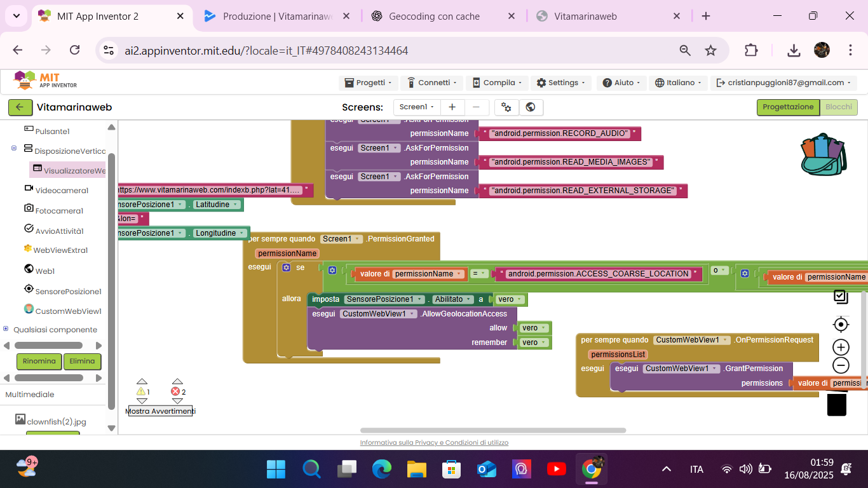Viewport: 868px width, 488px height.
Task: Click the blue gear on the 'se' block
Action: 286,268
